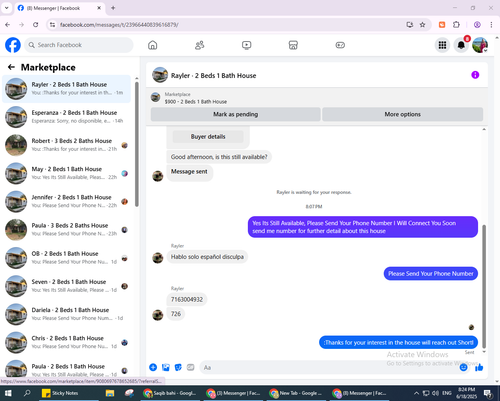Viewport: 500px width, 401px height.
Task: Open the Chrome three-dot menu
Action: click(491, 25)
